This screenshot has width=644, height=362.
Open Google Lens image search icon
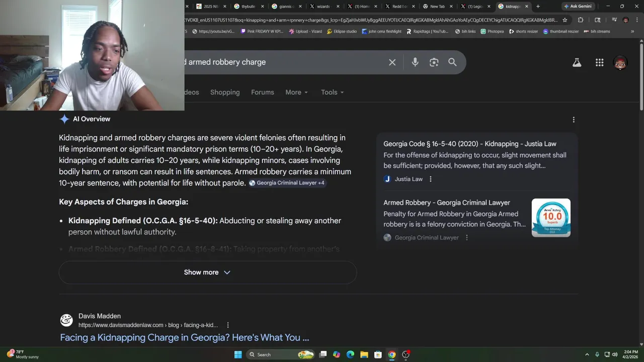pyautogui.click(x=434, y=62)
